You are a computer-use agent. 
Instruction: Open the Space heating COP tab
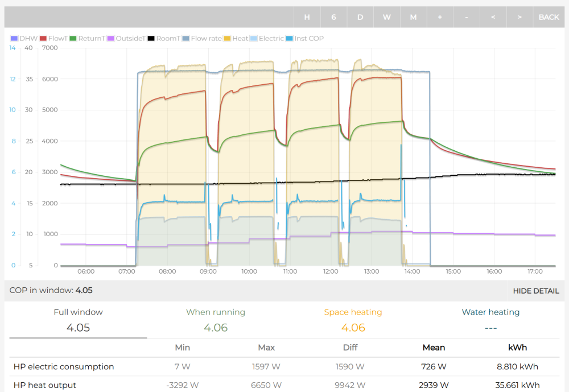(x=353, y=320)
